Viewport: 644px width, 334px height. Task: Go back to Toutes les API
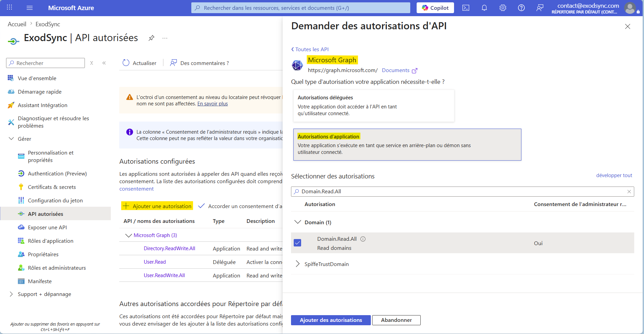(310, 49)
